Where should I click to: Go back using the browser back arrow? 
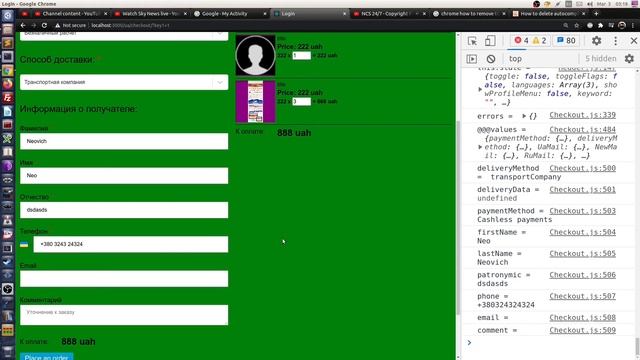[x=23, y=25]
